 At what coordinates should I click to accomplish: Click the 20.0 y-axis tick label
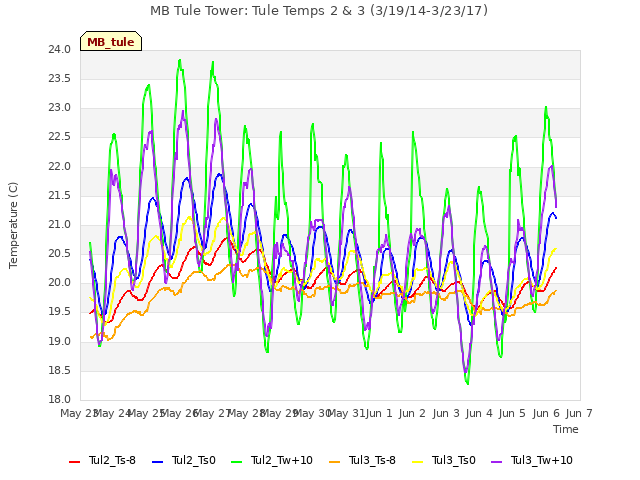click(x=60, y=283)
